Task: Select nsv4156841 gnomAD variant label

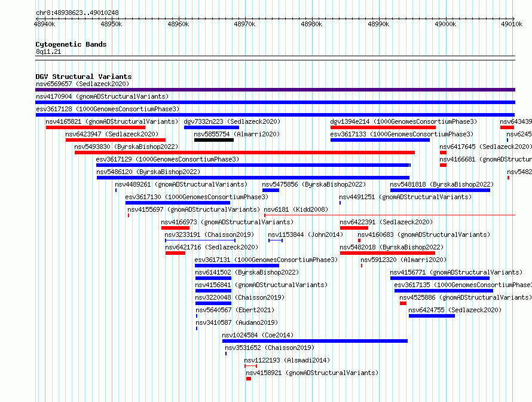Action: pyautogui.click(x=262, y=285)
